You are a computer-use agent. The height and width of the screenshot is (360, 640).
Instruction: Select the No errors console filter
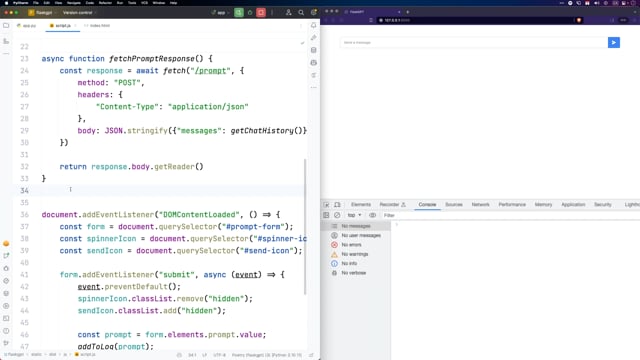pyautogui.click(x=356, y=245)
